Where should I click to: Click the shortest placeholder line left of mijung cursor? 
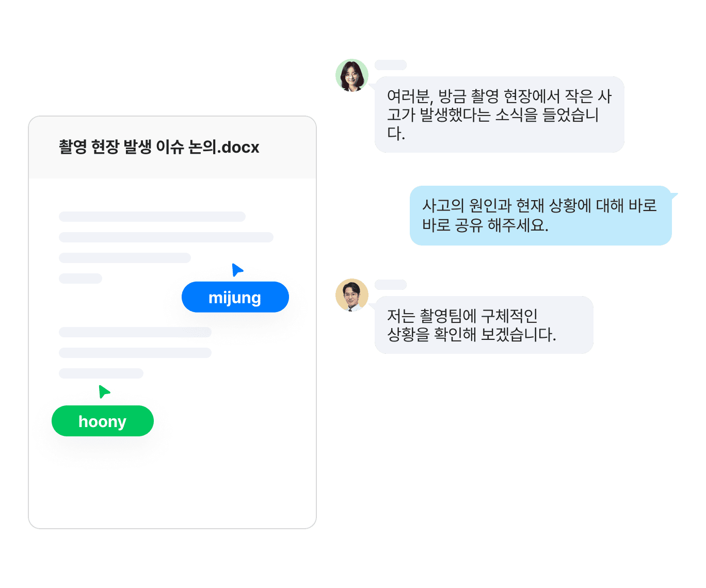pos(81,279)
